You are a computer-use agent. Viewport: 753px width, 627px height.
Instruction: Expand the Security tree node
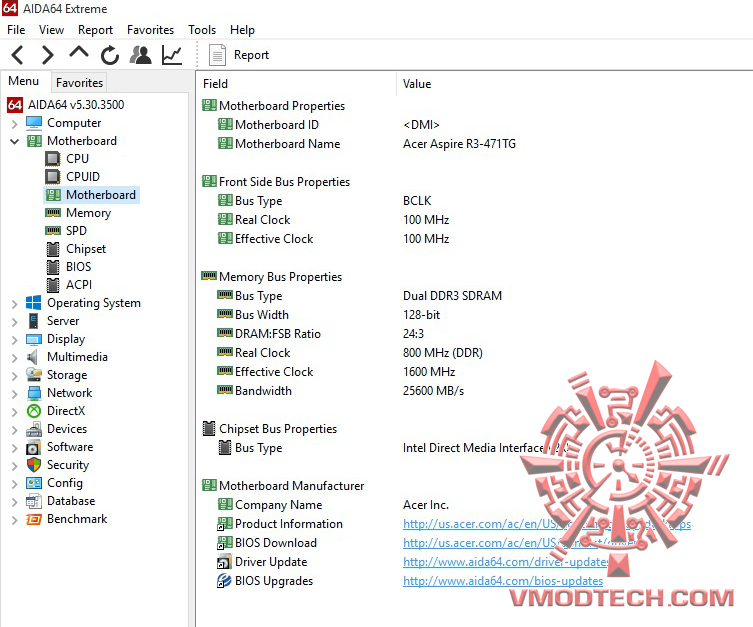click(x=14, y=466)
